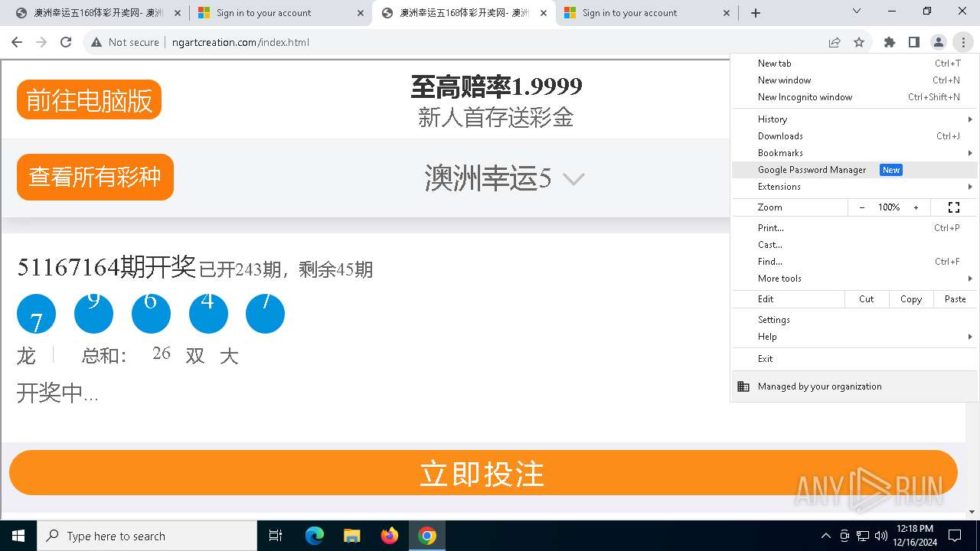The image size is (980, 551).
Task: Open the Extensions puzzle icon
Action: [890, 42]
